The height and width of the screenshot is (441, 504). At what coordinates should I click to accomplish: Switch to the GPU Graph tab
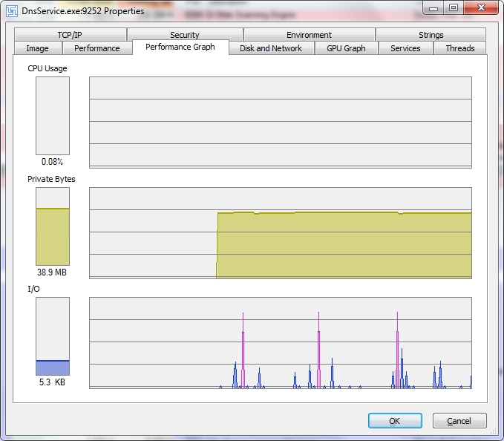(x=346, y=48)
